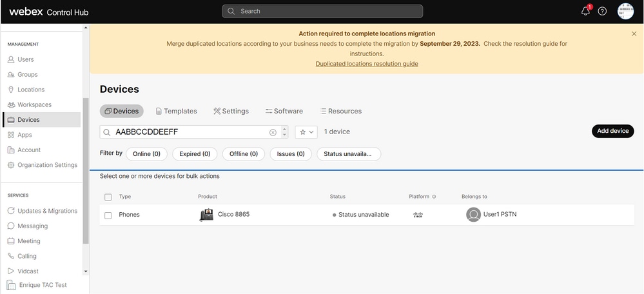644x294 pixels.
Task: Switch to the Devices tab
Action: point(122,111)
